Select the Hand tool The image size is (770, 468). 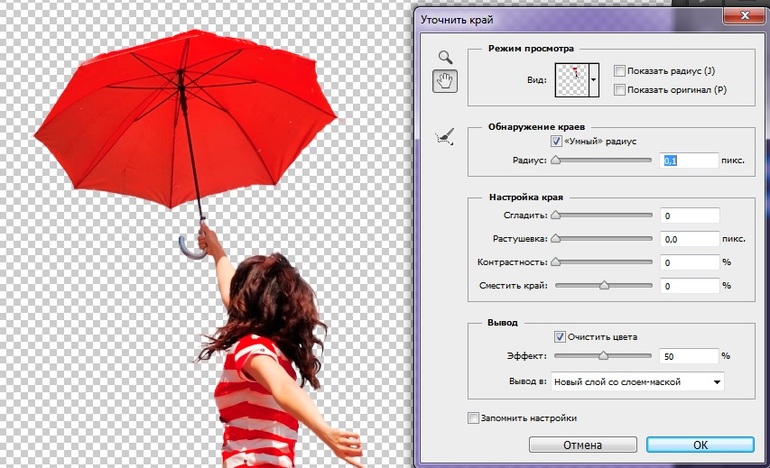[445, 82]
